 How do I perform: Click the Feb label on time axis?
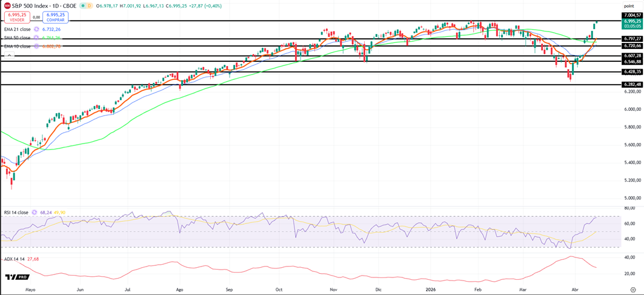pos(479,290)
